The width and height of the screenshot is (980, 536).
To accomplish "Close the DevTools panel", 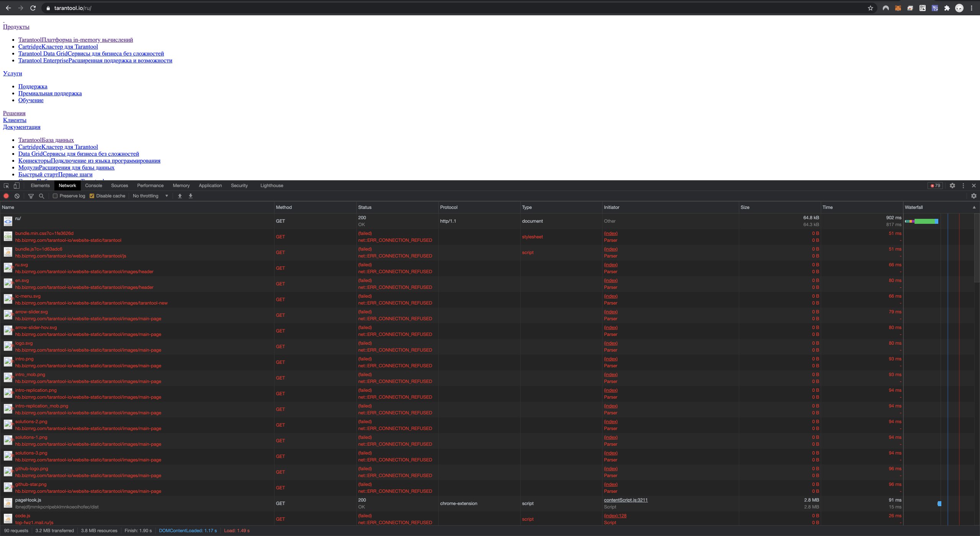I will click(x=974, y=186).
